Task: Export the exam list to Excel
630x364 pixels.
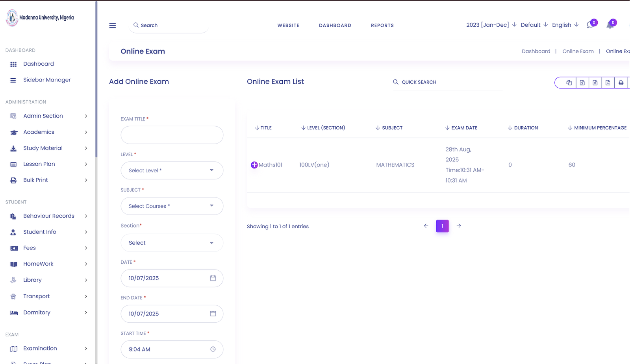Action: pos(582,83)
